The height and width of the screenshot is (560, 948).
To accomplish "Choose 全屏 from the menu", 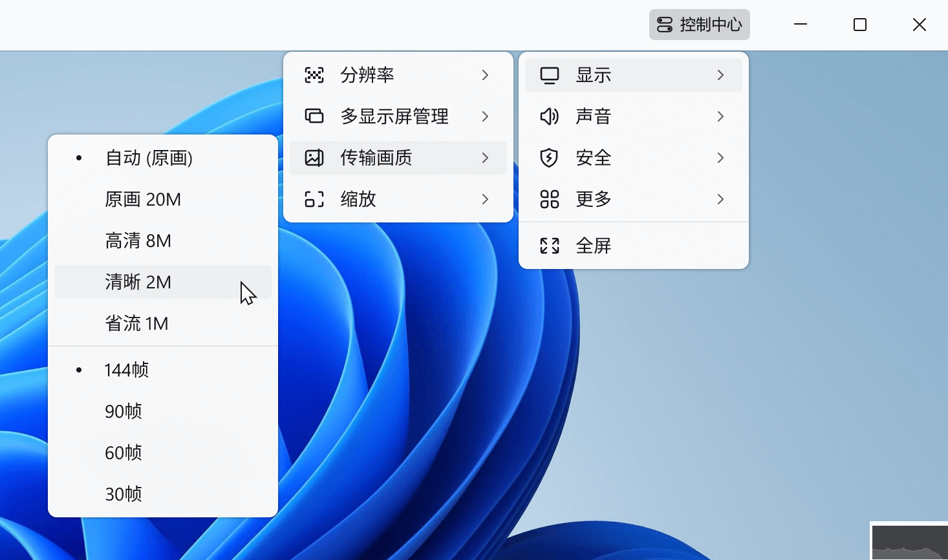I will pos(594,246).
